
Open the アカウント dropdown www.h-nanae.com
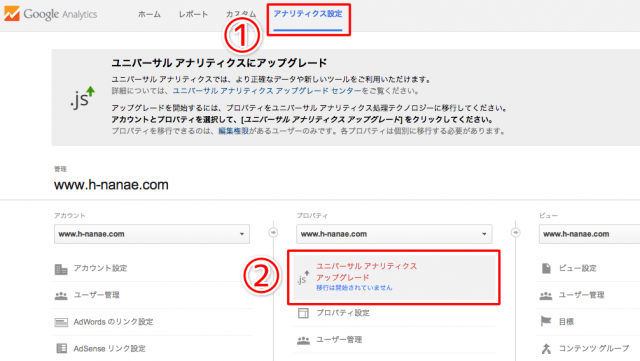(152, 234)
